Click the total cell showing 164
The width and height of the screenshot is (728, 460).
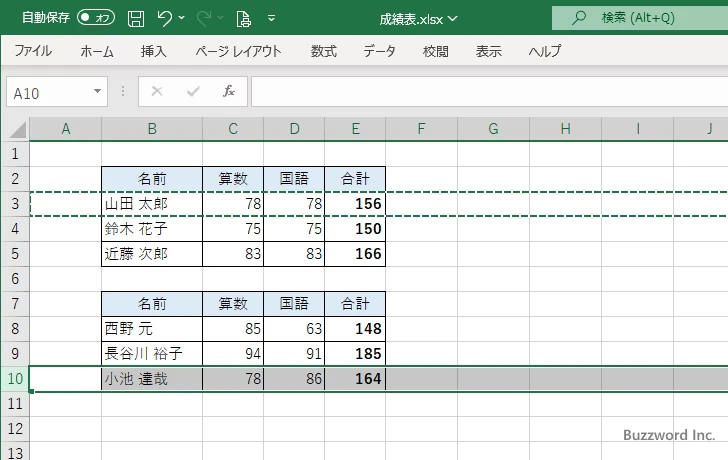[x=355, y=379]
